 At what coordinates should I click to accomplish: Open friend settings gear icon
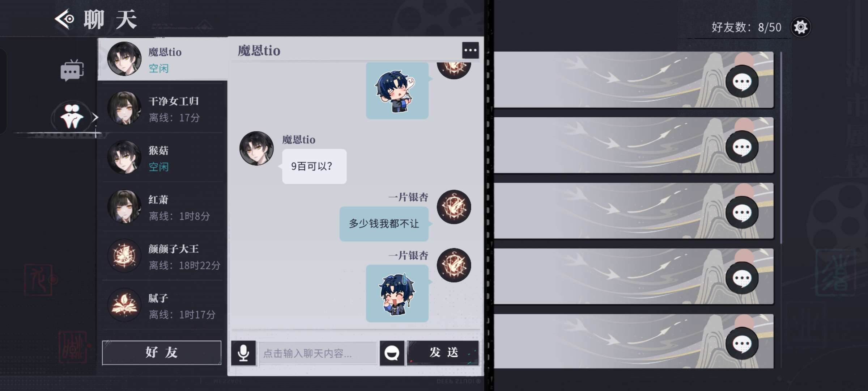(x=800, y=27)
